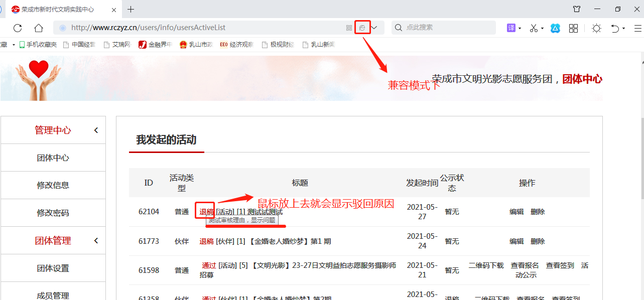Collapse the 管理中心 sidebar section

tap(96, 130)
